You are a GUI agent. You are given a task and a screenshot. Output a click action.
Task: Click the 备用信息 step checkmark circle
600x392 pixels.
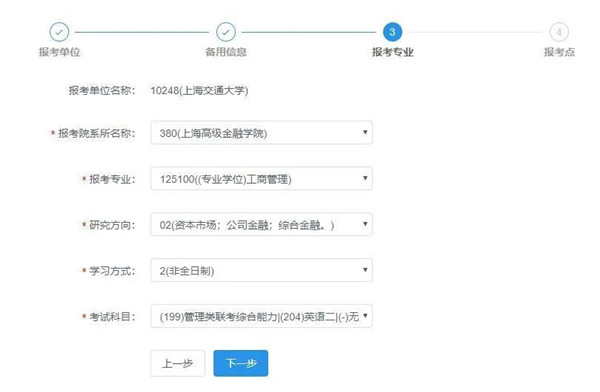click(x=226, y=32)
